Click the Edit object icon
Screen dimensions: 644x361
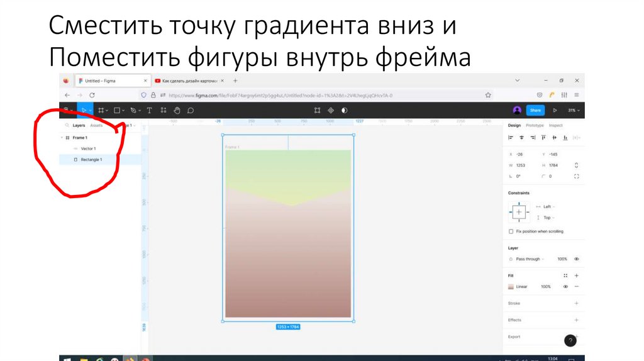coord(317,111)
